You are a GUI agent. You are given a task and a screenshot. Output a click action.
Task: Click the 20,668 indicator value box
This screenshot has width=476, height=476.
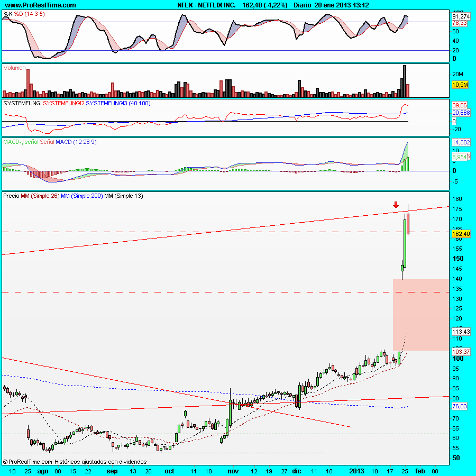461,113
